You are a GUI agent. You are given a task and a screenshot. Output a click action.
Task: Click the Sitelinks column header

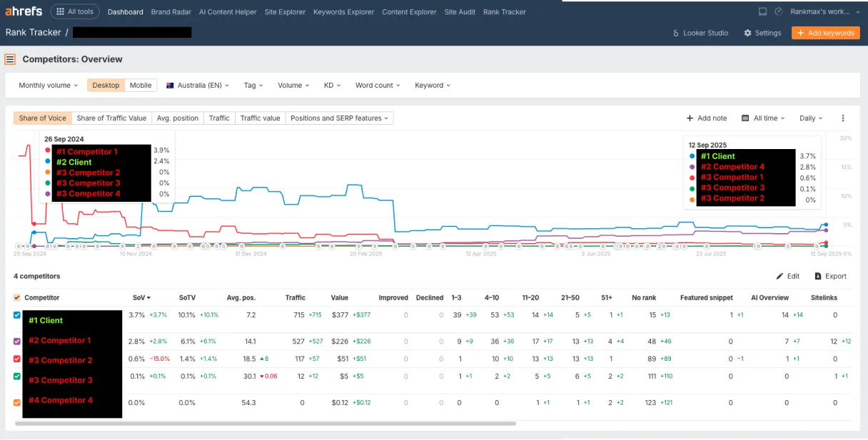pyautogui.click(x=824, y=297)
